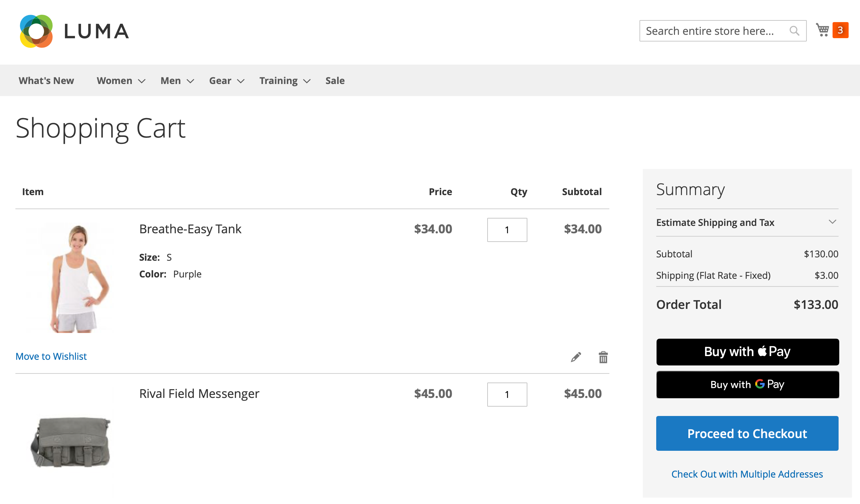Viewport: 860px width, 504px height.
Task: Click Move to Wishlist link
Action: 51,356
